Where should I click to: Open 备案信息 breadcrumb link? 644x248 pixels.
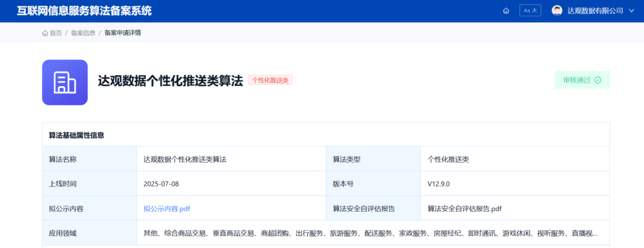pyautogui.click(x=83, y=33)
